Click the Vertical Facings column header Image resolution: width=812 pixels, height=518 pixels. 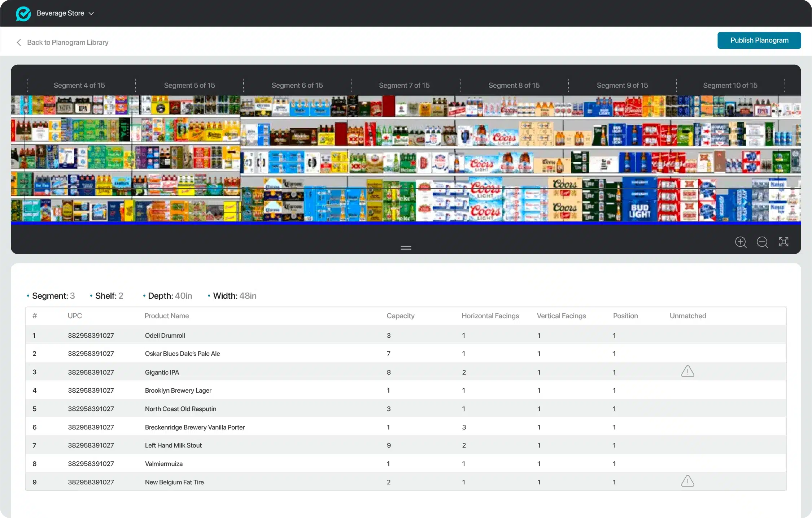point(561,316)
